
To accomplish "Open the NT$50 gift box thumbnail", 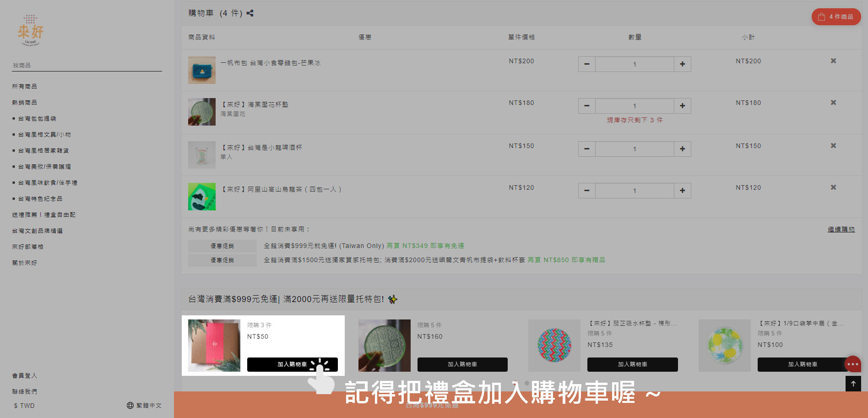I will [x=214, y=346].
